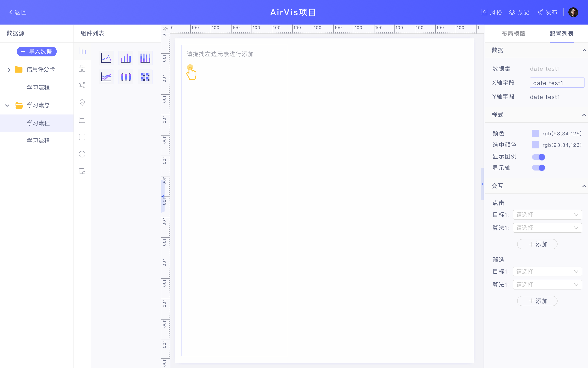Click the 导入数据 button
Image resolution: width=588 pixels, height=368 pixels.
(x=37, y=52)
